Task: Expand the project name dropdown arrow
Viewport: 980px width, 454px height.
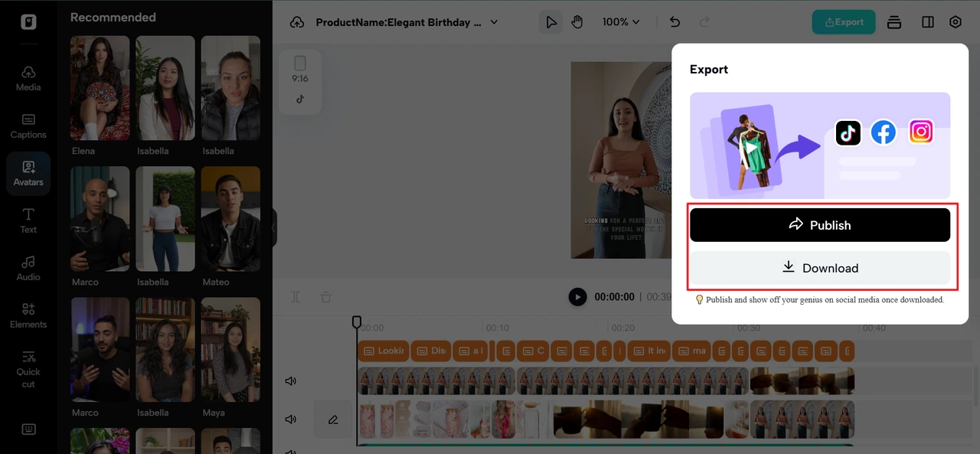Action: coord(494,22)
